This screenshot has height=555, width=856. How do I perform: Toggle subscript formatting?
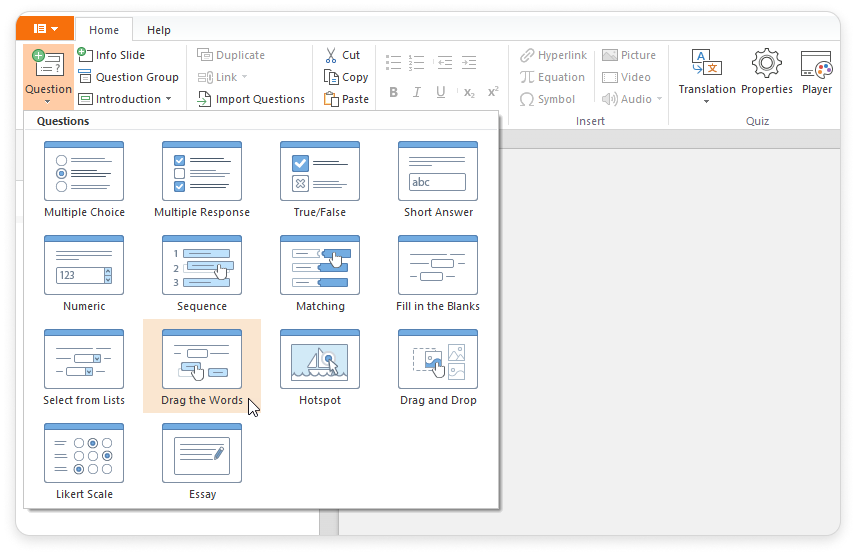(469, 92)
